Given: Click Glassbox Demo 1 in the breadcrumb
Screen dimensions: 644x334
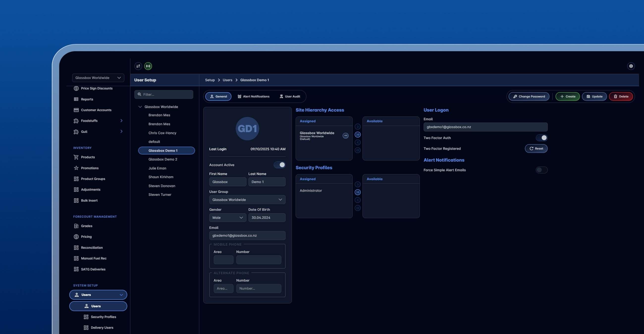Looking at the screenshot, I should [x=254, y=80].
